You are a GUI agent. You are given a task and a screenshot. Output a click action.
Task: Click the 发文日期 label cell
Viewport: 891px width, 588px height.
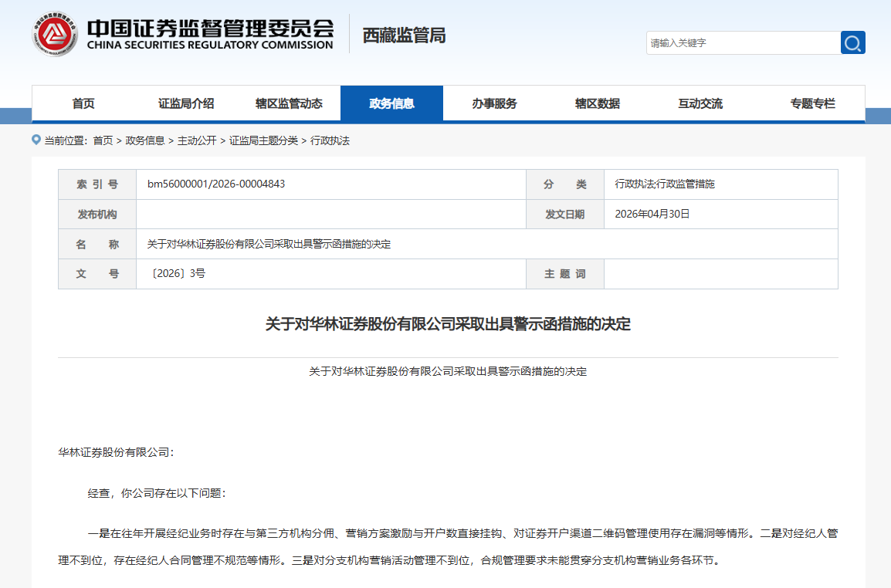[x=565, y=215]
